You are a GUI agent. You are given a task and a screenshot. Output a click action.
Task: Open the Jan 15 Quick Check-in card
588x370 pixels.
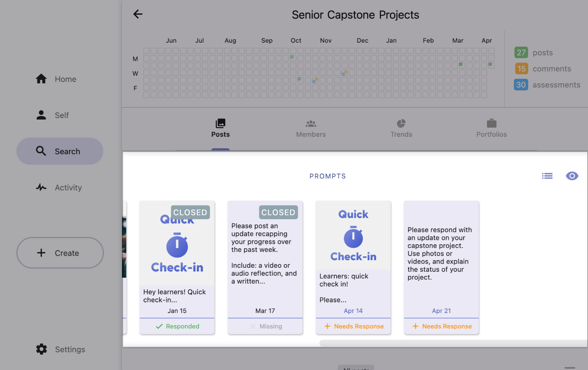[x=177, y=257]
